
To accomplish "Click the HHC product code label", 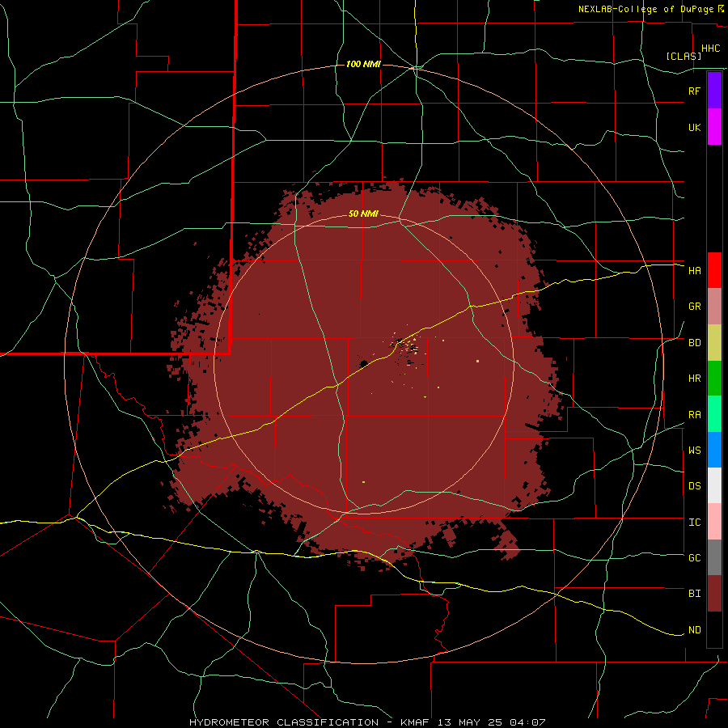I will pyautogui.click(x=710, y=49).
